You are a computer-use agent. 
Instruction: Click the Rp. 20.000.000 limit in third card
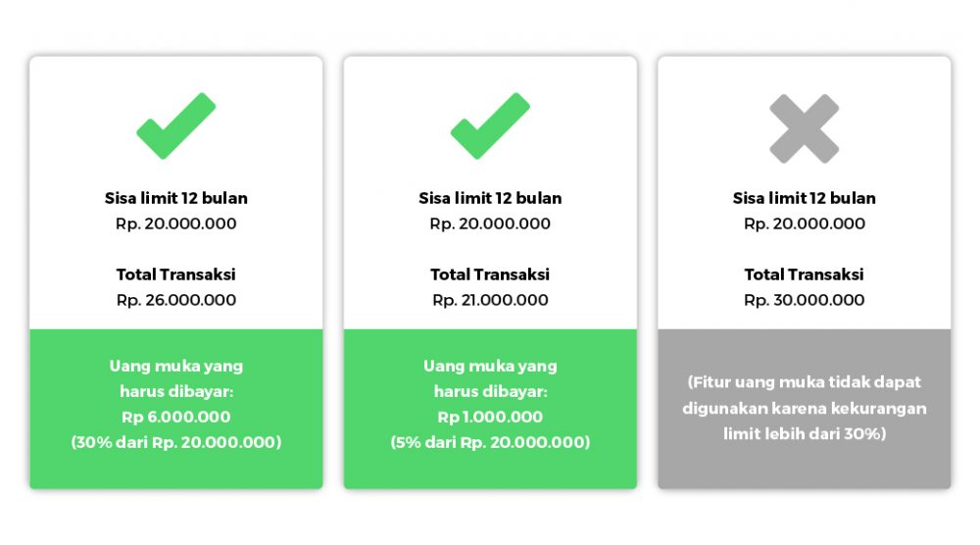(x=804, y=223)
